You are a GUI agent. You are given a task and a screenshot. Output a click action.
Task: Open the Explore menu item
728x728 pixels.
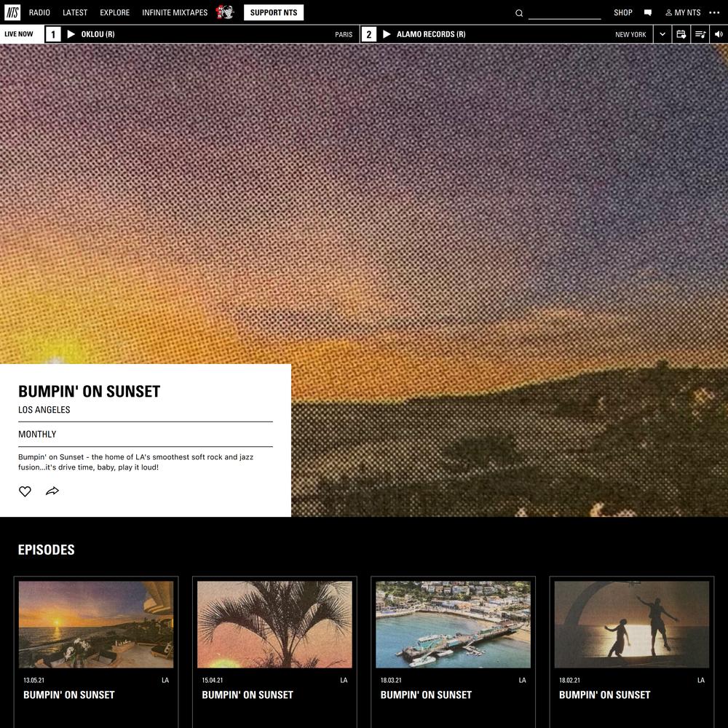click(115, 12)
